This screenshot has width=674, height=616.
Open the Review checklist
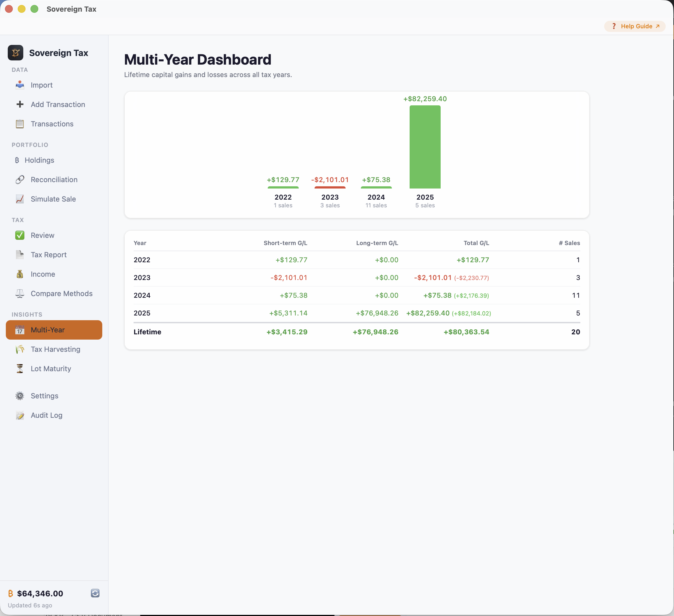click(x=42, y=235)
